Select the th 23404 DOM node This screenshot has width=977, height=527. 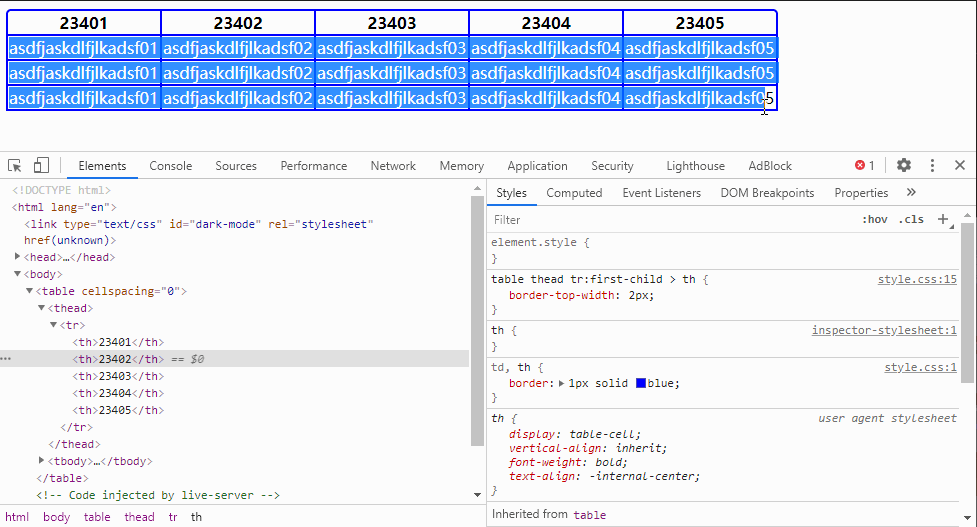click(x=118, y=393)
